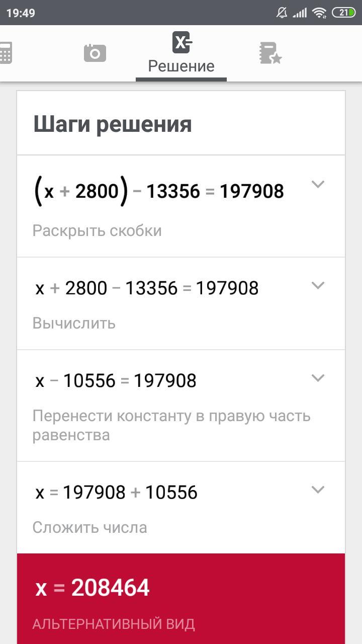Image resolution: width=362 pixels, height=644 pixels.
Task: Expand the Вычислить step chevron
Action: [318, 285]
